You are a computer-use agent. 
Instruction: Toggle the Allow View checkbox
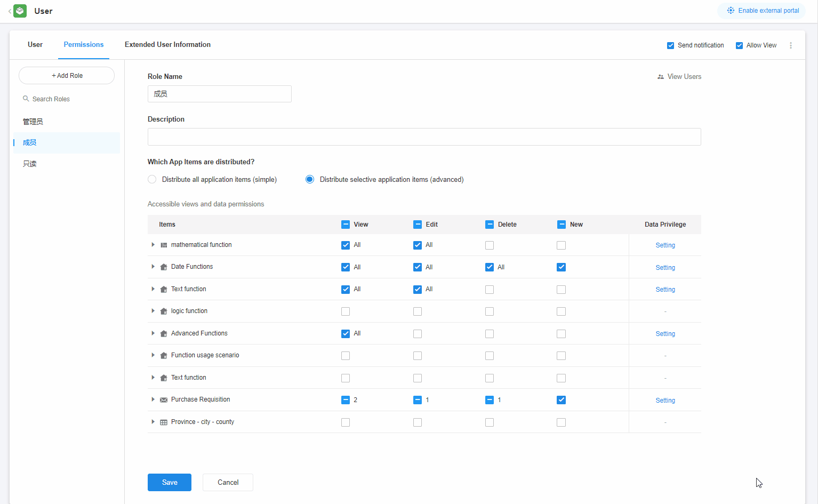point(740,45)
